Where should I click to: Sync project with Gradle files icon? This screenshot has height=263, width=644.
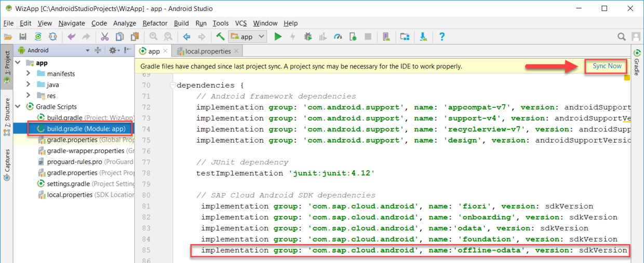(x=38, y=37)
